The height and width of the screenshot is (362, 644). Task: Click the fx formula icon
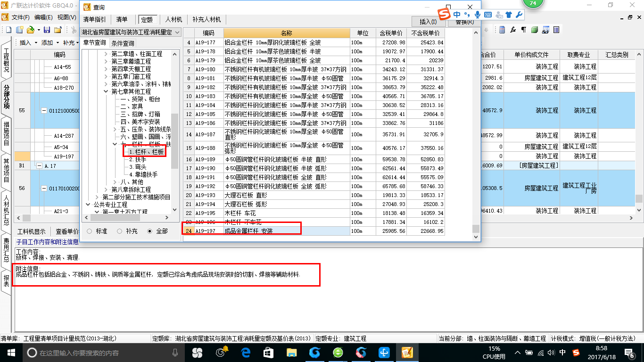coord(513,30)
